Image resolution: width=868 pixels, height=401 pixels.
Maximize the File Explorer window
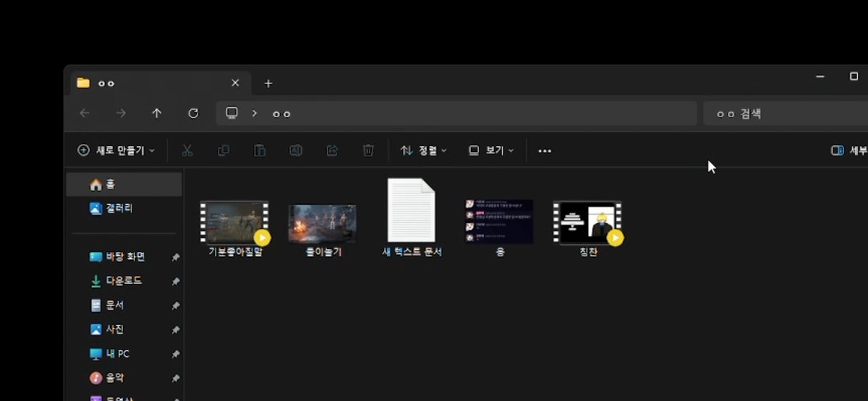(x=854, y=77)
